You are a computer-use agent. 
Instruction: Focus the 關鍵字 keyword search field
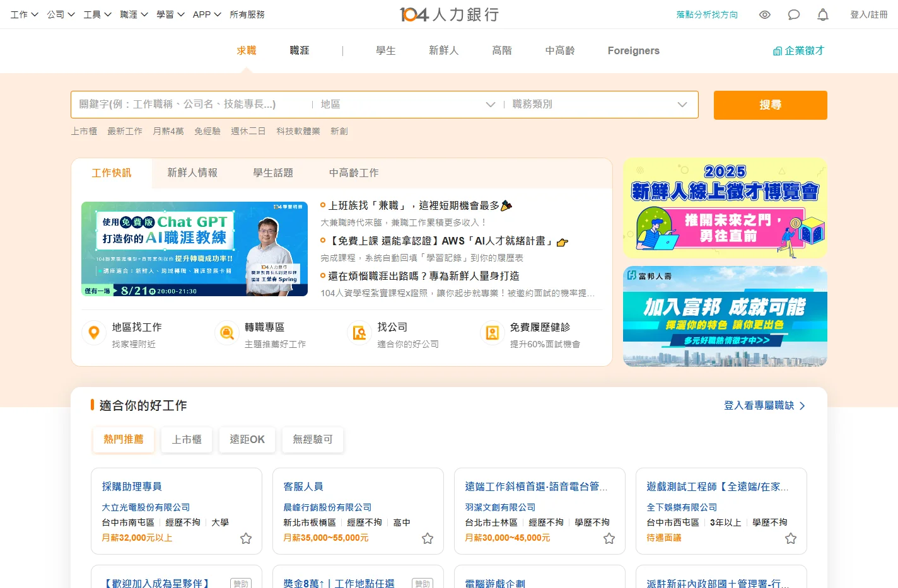click(191, 105)
